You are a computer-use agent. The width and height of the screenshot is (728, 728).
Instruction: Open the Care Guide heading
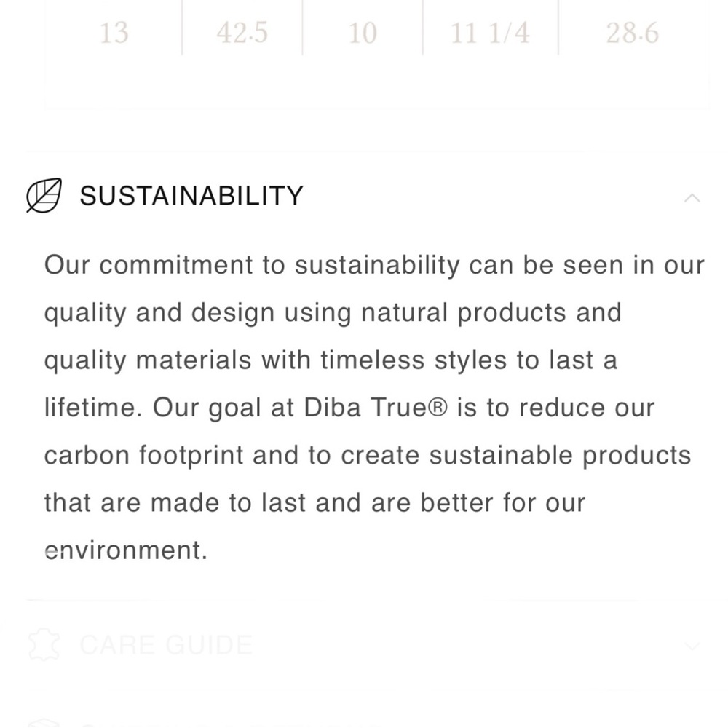pos(166,645)
